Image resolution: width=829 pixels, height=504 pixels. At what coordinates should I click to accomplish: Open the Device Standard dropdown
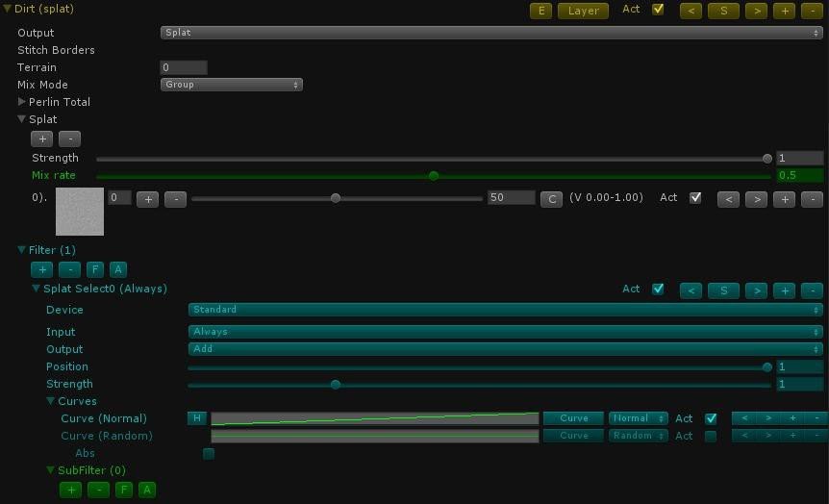506,310
